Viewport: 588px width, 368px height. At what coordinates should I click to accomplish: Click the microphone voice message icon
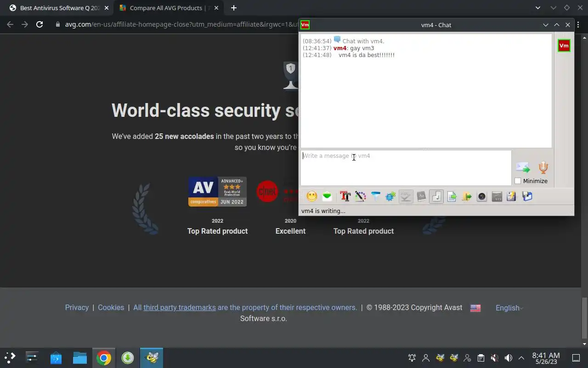pos(543,167)
